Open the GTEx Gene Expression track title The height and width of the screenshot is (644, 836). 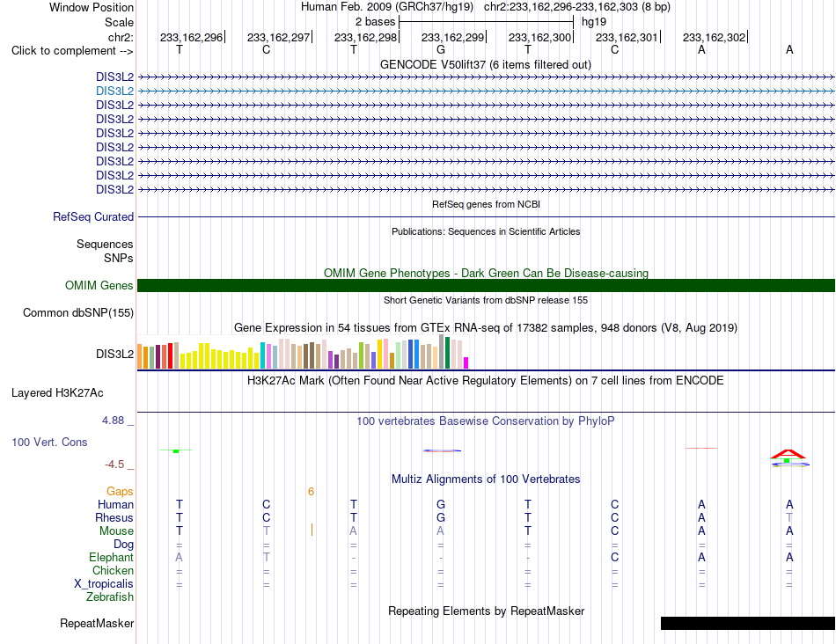pyautogui.click(x=486, y=328)
